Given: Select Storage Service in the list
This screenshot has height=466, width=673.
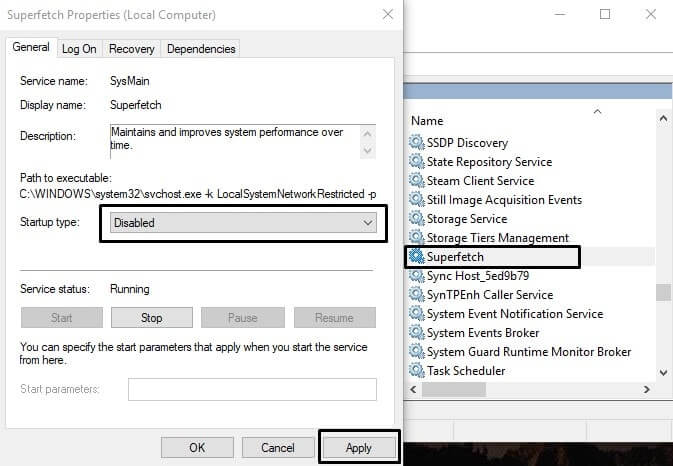Looking at the screenshot, I should click(x=467, y=218).
